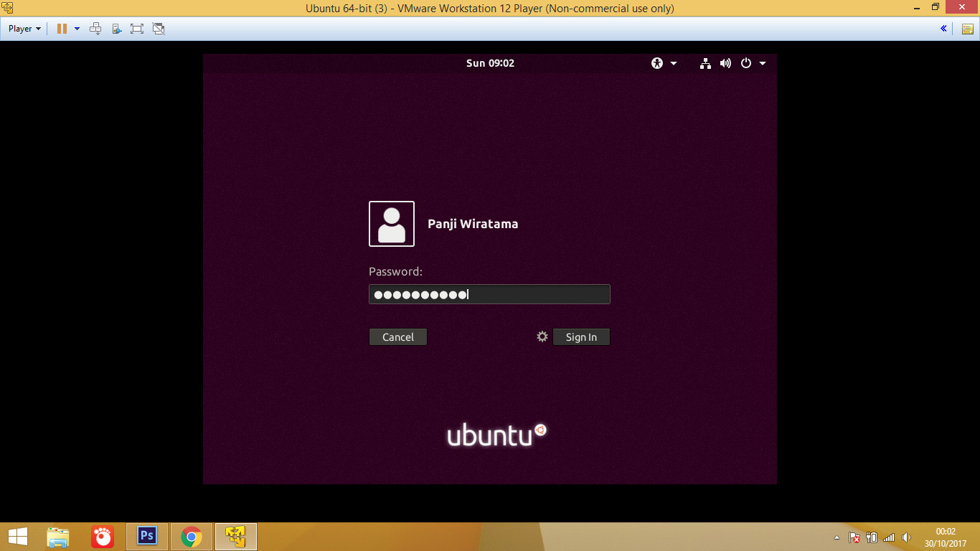Click the Ubuntu wired network status icon
Viewport: 980px width, 551px height.
(x=706, y=63)
